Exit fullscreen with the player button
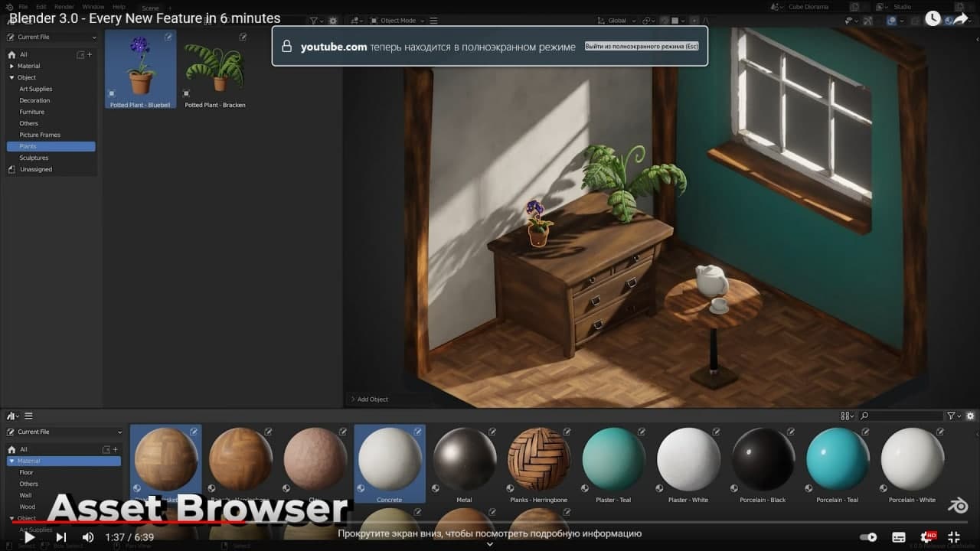980x551 pixels. point(954,537)
